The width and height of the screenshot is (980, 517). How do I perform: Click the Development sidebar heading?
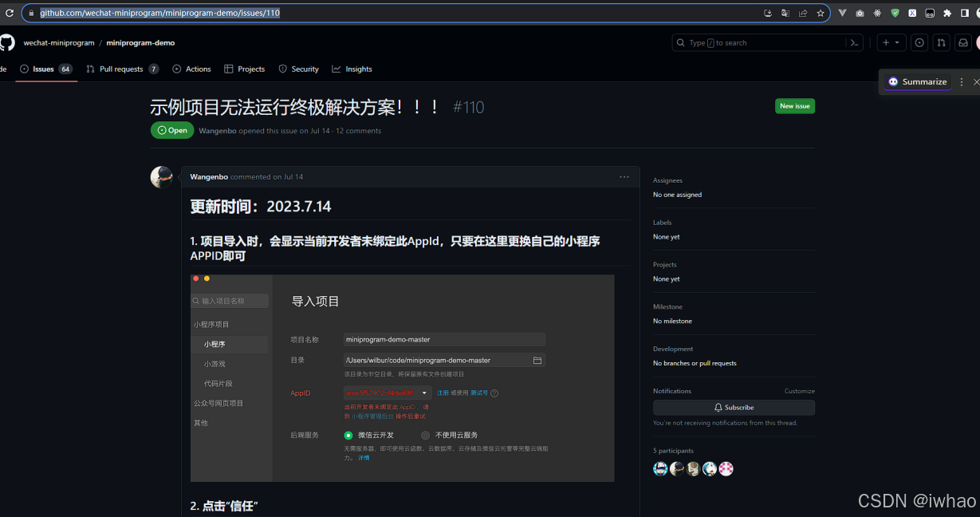pyautogui.click(x=673, y=349)
